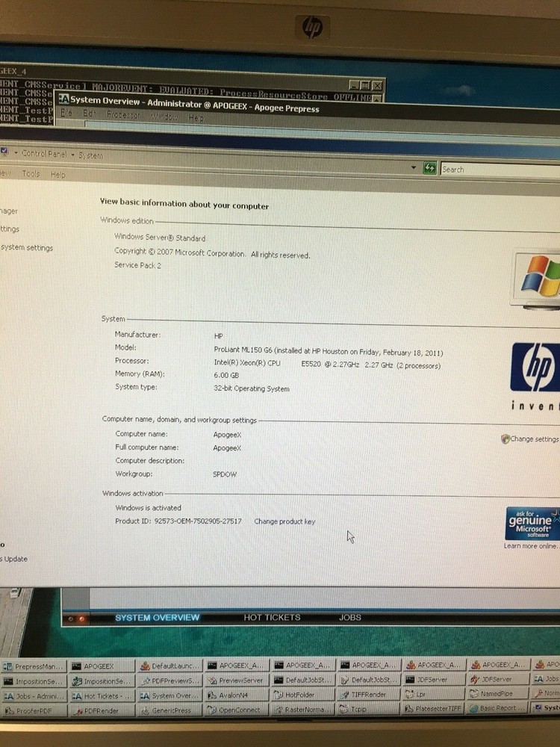Click the Change product key link

284,521
